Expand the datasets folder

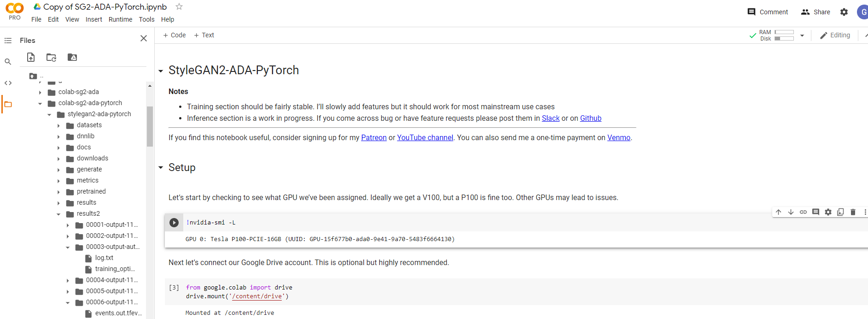point(58,125)
